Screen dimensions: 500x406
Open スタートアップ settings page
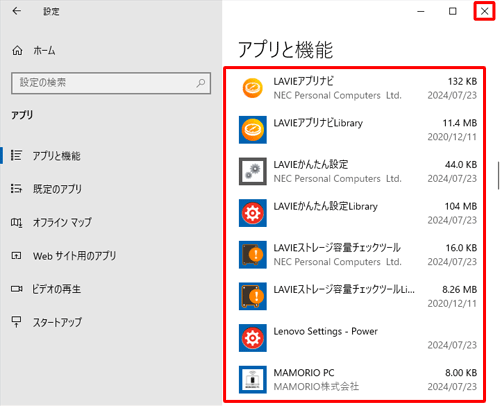click(57, 322)
